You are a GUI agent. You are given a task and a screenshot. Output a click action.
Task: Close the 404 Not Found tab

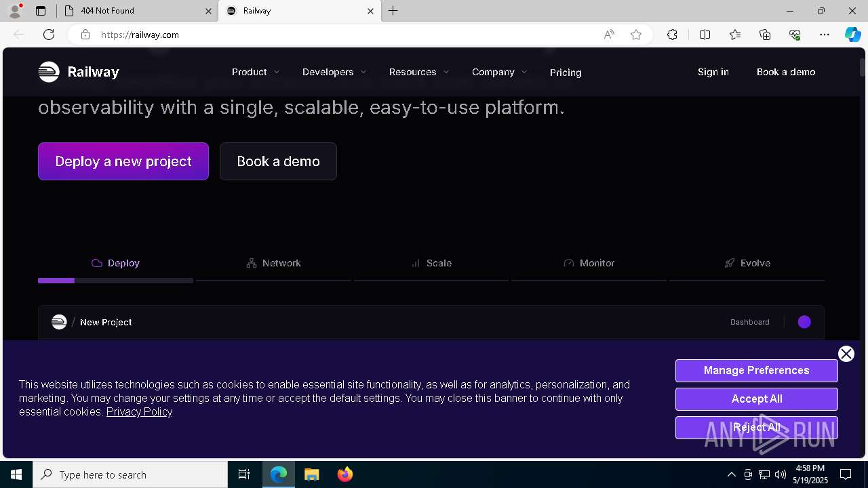(x=209, y=11)
